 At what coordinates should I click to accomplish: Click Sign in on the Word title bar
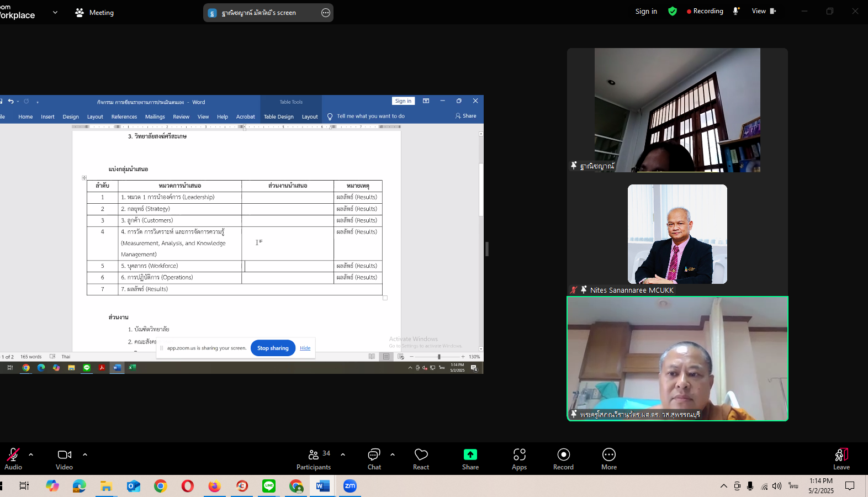(x=403, y=101)
